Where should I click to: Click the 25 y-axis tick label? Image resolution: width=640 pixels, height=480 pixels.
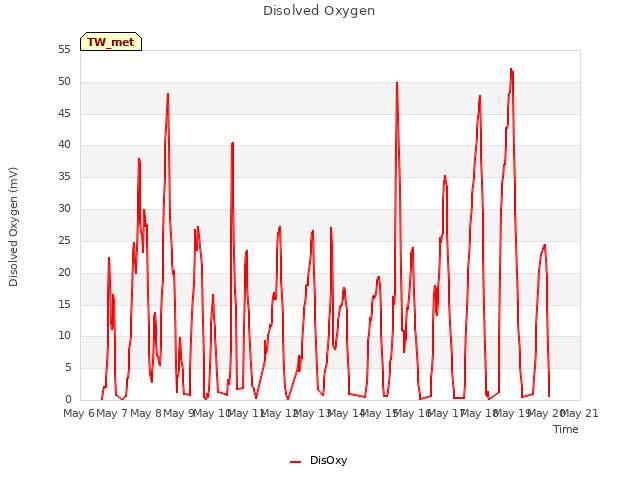pyautogui.click(x=64, y=240)
